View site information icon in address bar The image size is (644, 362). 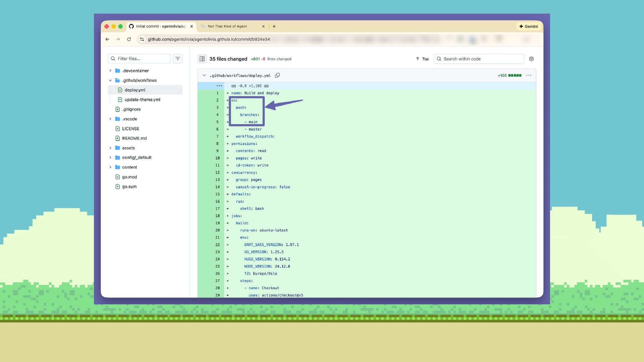pos(142,39)
